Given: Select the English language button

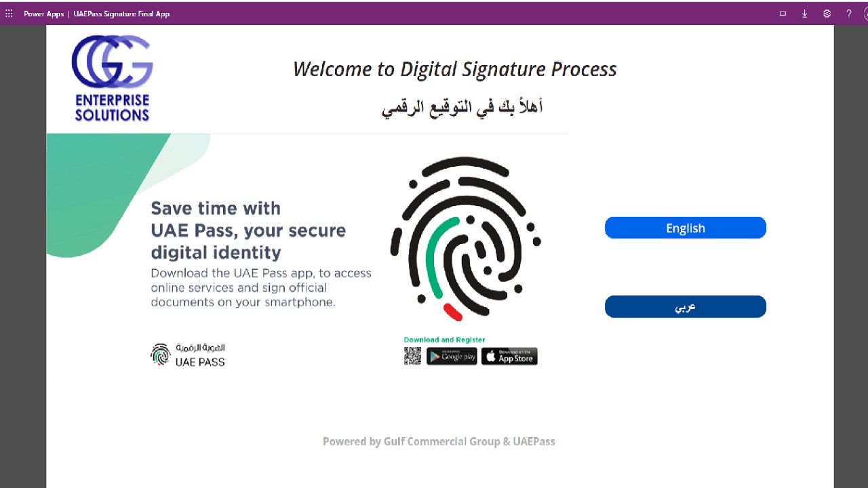Looking at the screenshot, I should click(x=685, y=228).
